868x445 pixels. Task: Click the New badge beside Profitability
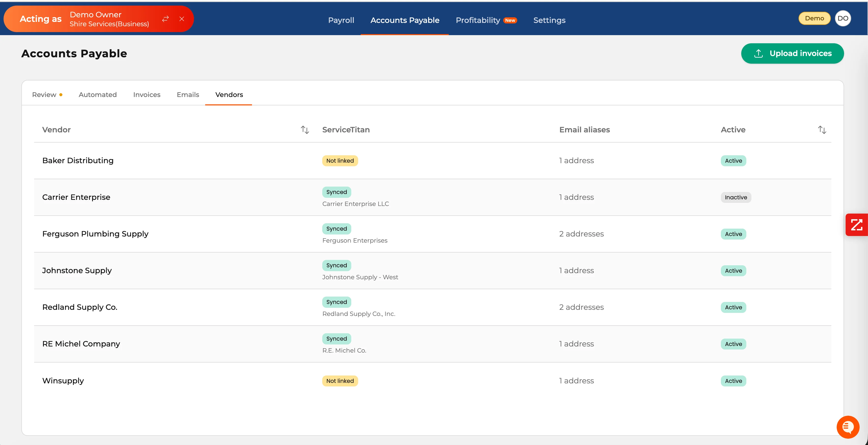pos(510,21)
